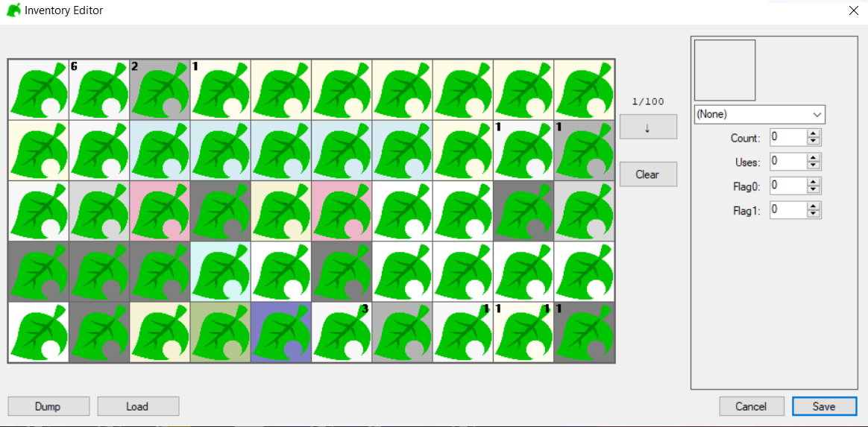Click the Inventory Editor leaf icon in title bar
868x427 pixels.
click(13, 10)
